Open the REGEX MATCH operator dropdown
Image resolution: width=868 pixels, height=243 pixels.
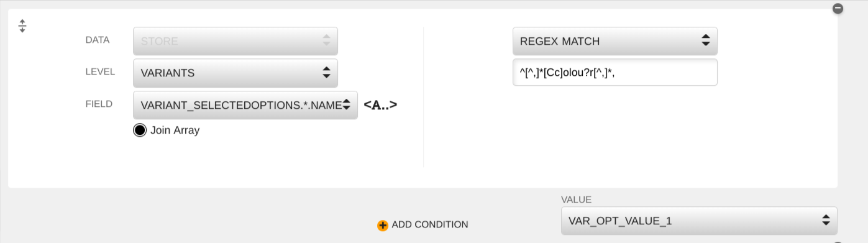[x=615, y=41]
